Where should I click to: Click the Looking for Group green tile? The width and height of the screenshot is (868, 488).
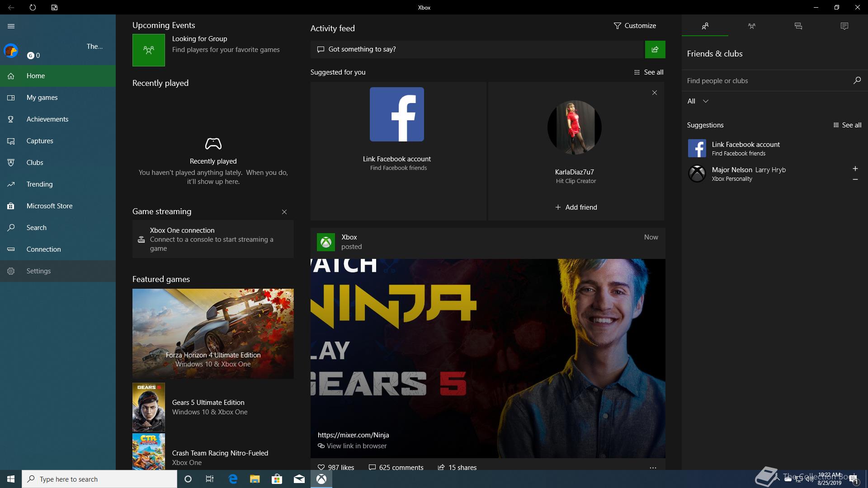149,50
